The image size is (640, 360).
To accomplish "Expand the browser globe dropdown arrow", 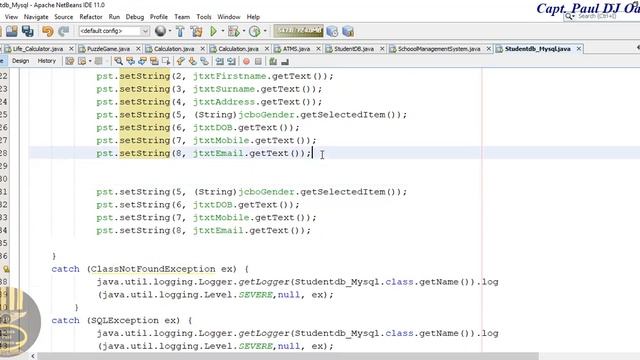I will click(x=170, y=31).
